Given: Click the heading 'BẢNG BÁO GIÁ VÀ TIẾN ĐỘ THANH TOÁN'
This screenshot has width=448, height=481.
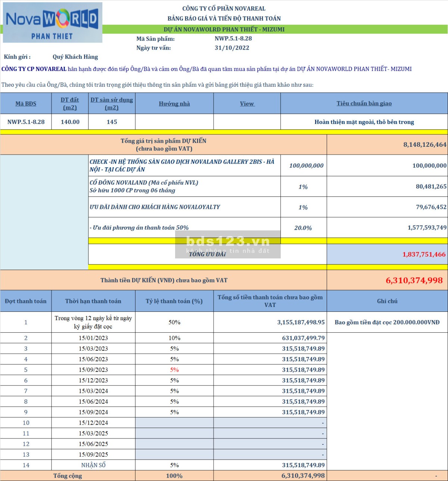Looking at the screenshot, I should point(224,18).
